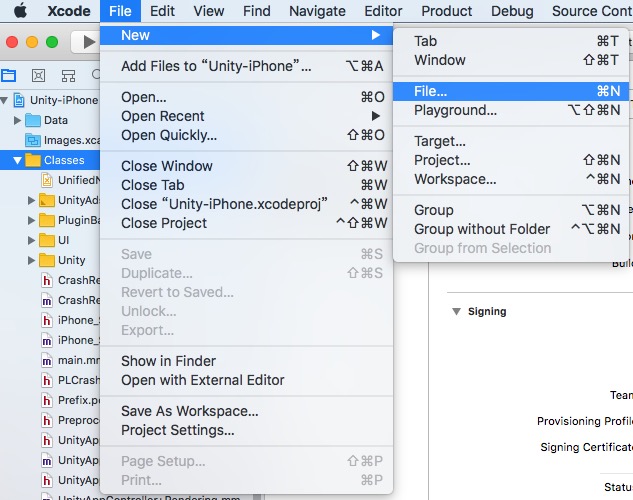
Task: Open the Symbol navigator icon
Action: tap(68, 75)
